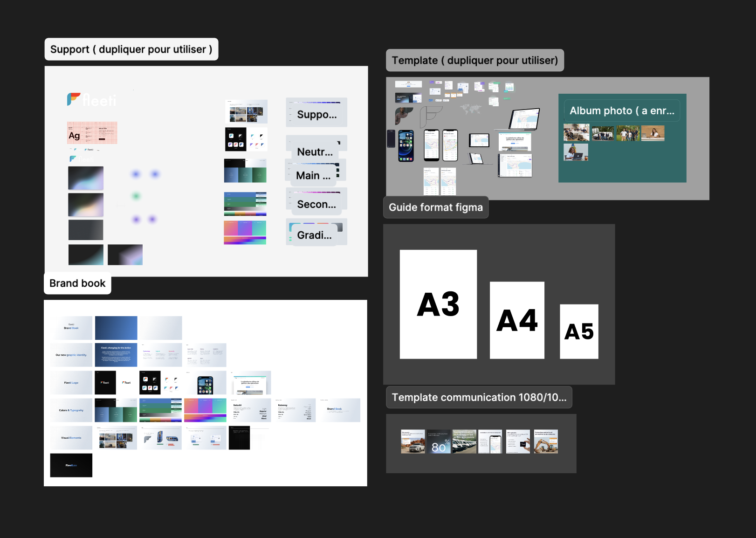The height and width of the screenshot is (538, 756).
Task: Click the angled laptop dashboard mockup
Action: [524, 119]
